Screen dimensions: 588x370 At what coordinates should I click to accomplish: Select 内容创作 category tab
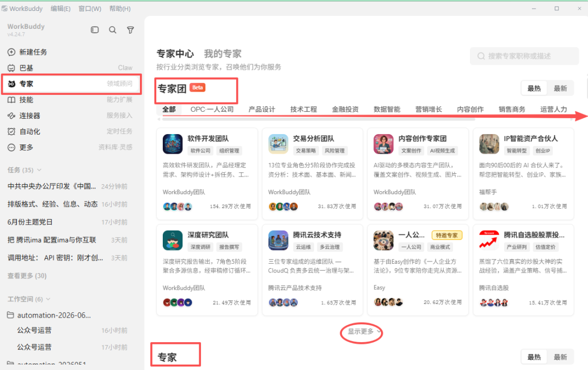coord(470,109)
